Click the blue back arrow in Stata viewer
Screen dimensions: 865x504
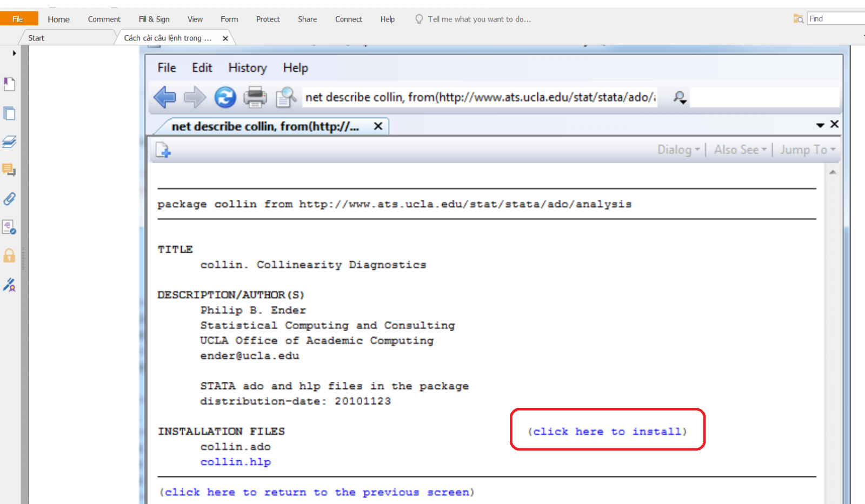pyautogui.click(x=165, y=97)
